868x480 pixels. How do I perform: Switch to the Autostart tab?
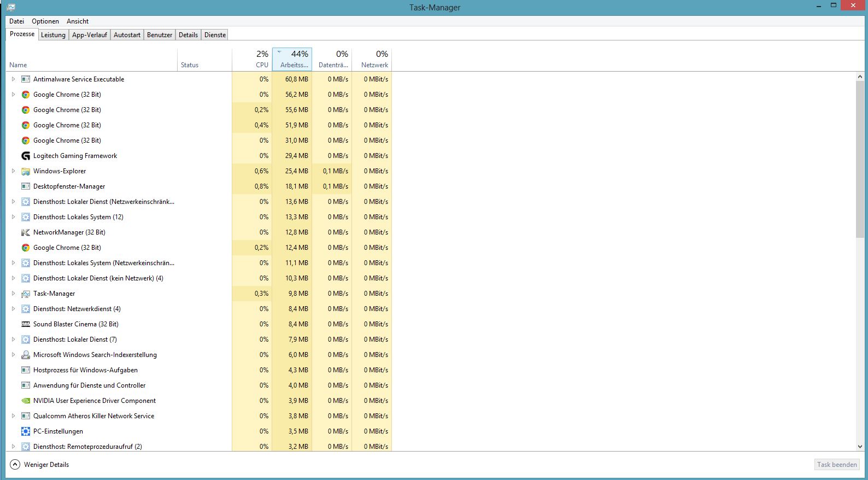click(127, 35)
